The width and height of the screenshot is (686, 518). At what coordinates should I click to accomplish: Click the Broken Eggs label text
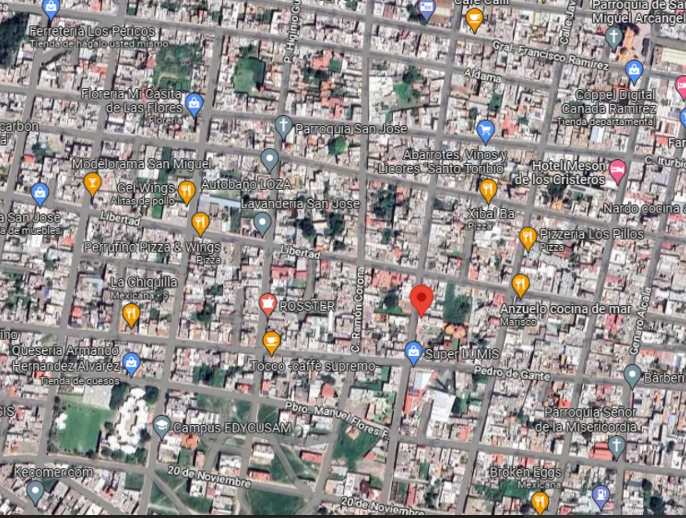pos(525,472)
